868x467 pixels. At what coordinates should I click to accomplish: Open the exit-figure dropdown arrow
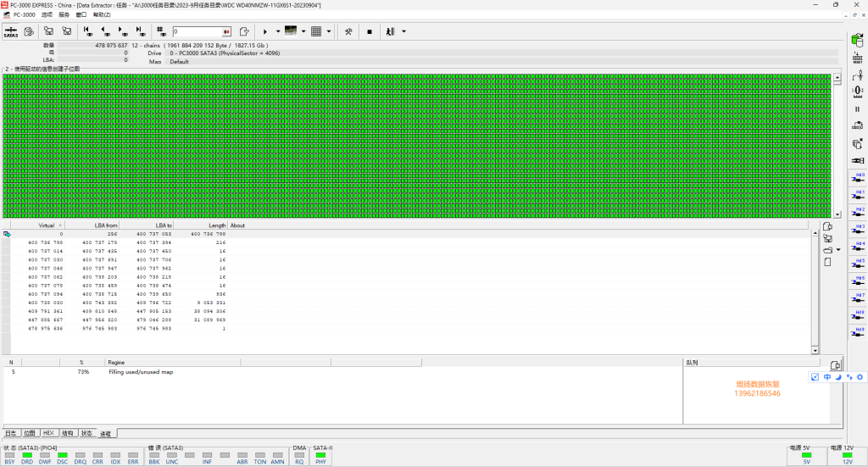[403, 31]
